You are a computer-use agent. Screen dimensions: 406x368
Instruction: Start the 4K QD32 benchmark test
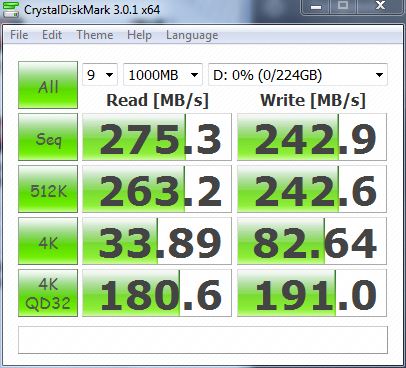pos(48,293)
